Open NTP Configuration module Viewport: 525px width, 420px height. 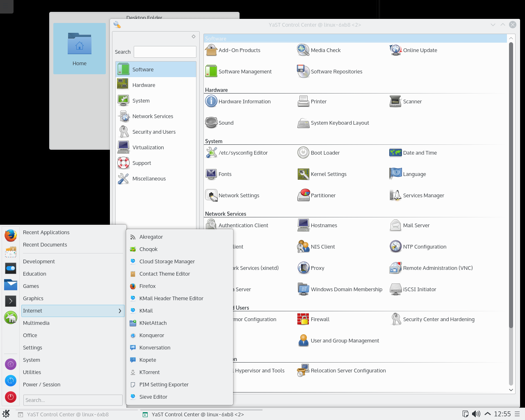point(418,247)
